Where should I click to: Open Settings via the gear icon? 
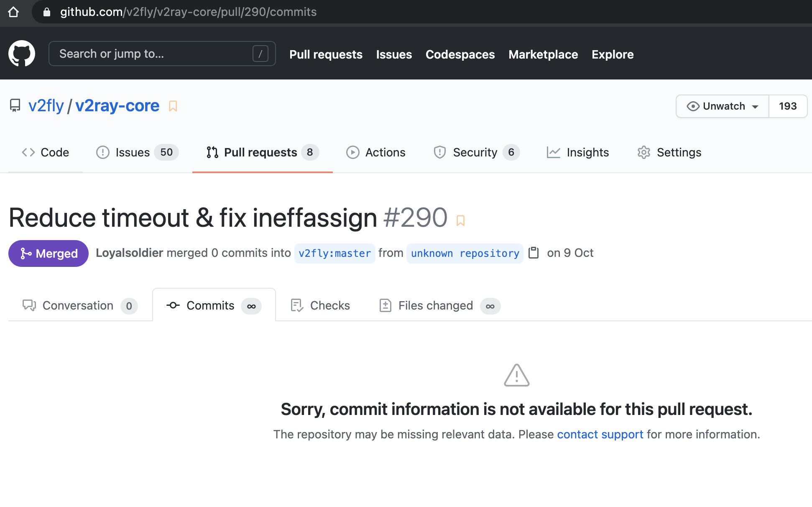(x=643, y=152)
